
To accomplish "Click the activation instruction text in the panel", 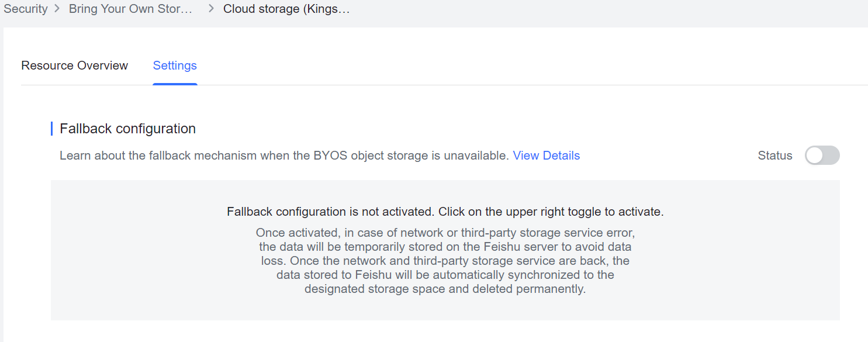I will (444, 211).
